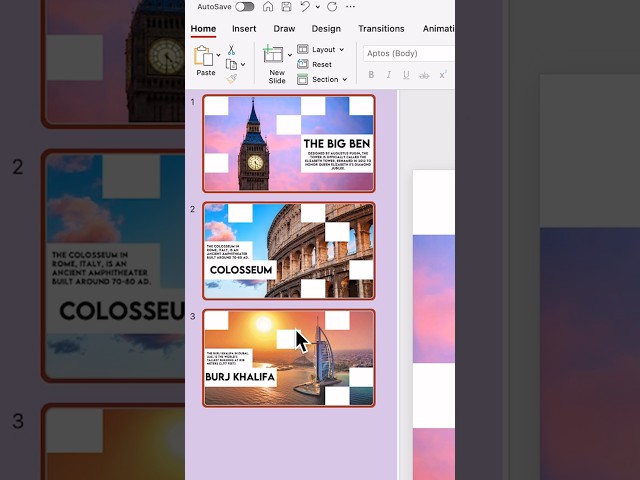Click the Cut scissors icon
The width and height of the screenshot is (640, 480).
pyautogui.click(x=231, y=50)
